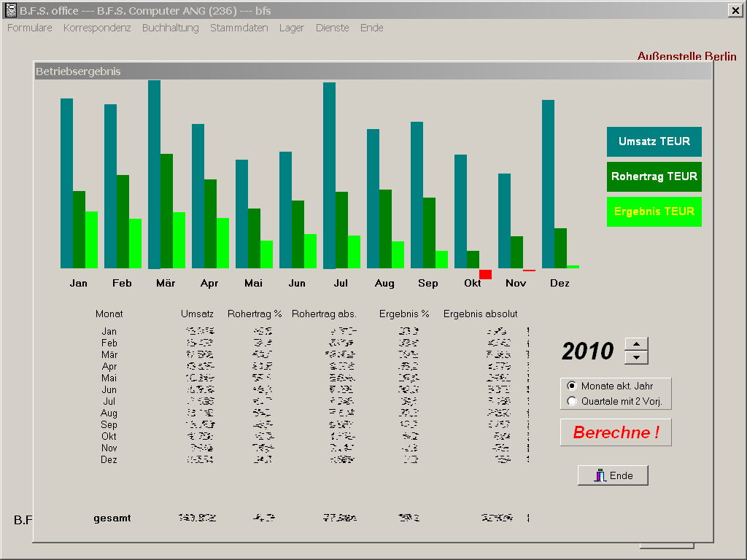The height and width of the screenshot is (560, 747).
Task: Open the Korrespondenz menu
Action: click(97, 28)
